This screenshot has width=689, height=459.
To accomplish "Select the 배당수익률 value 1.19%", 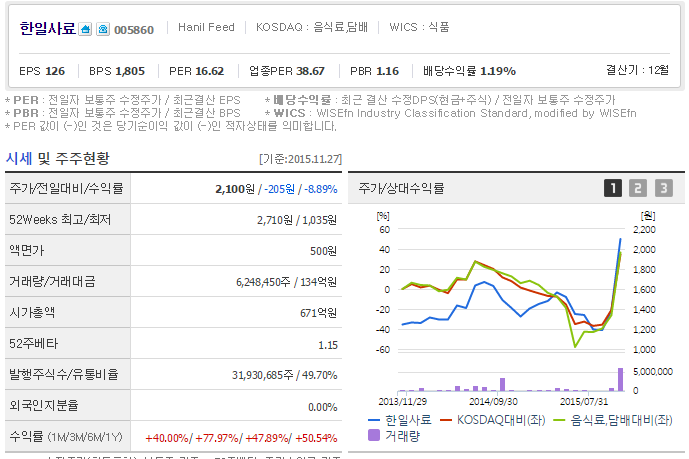I will [x=498, y=71].
